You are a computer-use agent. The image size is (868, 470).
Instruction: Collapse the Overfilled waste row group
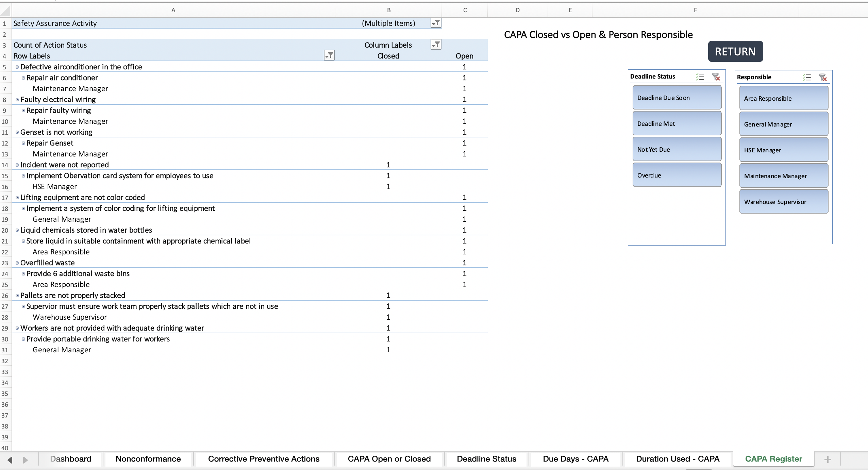(17, 263)
